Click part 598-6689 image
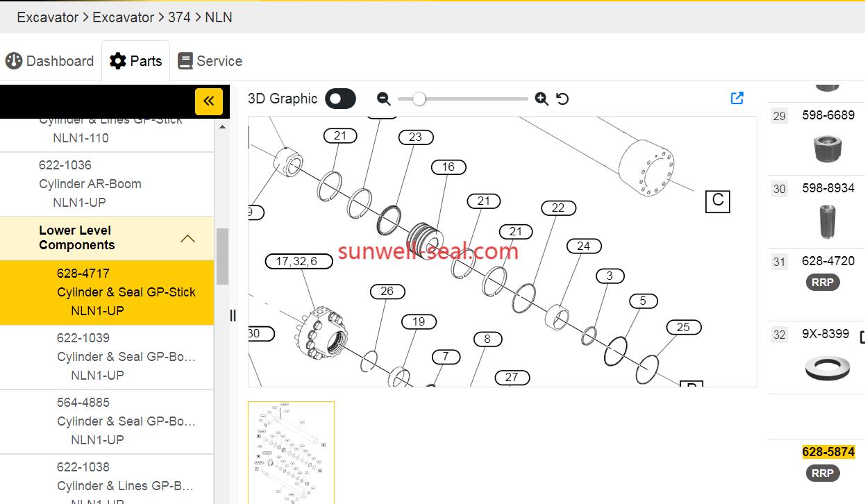This screenshot has height=504, width=865. click(828, 148)
